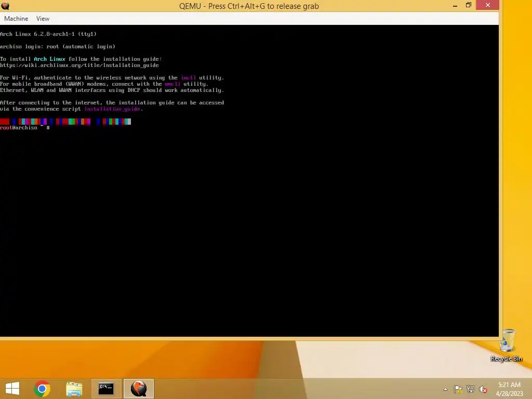Click the magenta 'iwctl' utility name
This screenshot has height=399, width=532.
tap(188, 78)
